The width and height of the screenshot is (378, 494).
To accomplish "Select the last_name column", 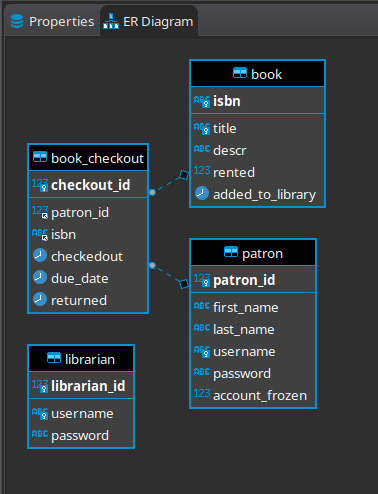I will (253, 329).
